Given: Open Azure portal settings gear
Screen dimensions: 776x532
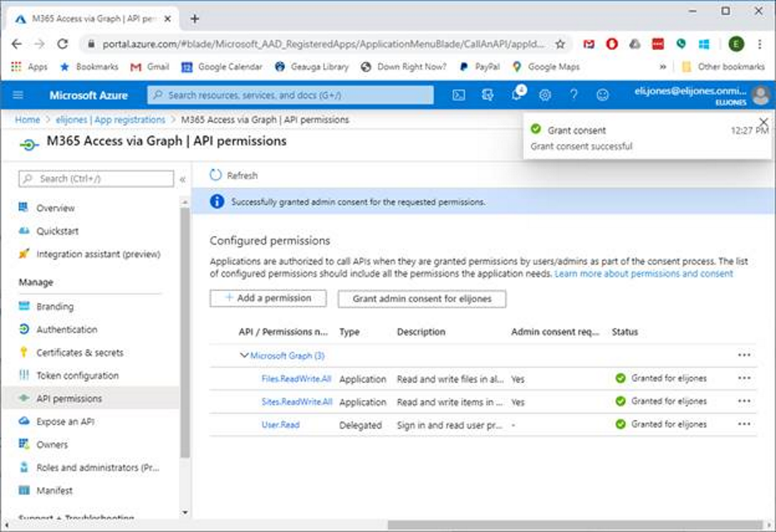Looking at the screenshot, I should point(545,95).
